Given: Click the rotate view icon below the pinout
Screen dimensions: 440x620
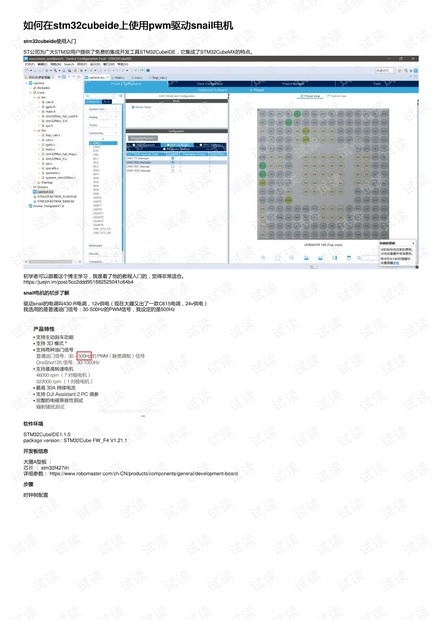Looking at the screenshot, I should (x=306, y=258).
